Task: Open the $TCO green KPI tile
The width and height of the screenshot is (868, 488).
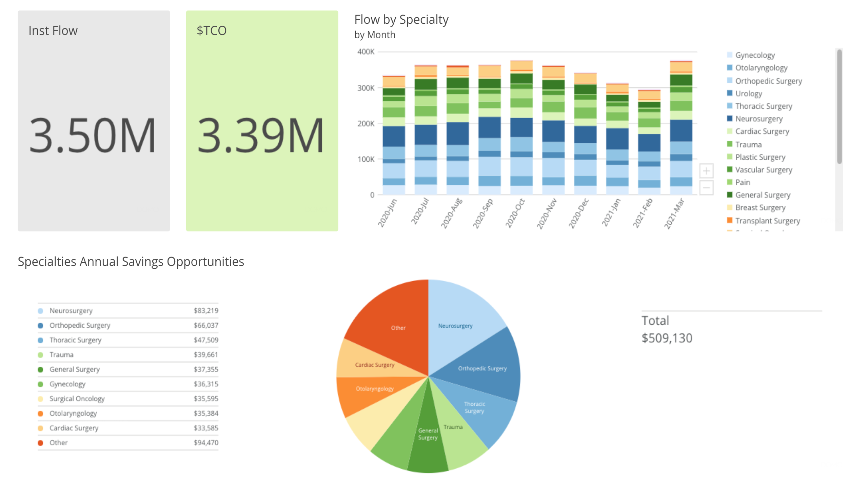Action: [262, 121]
